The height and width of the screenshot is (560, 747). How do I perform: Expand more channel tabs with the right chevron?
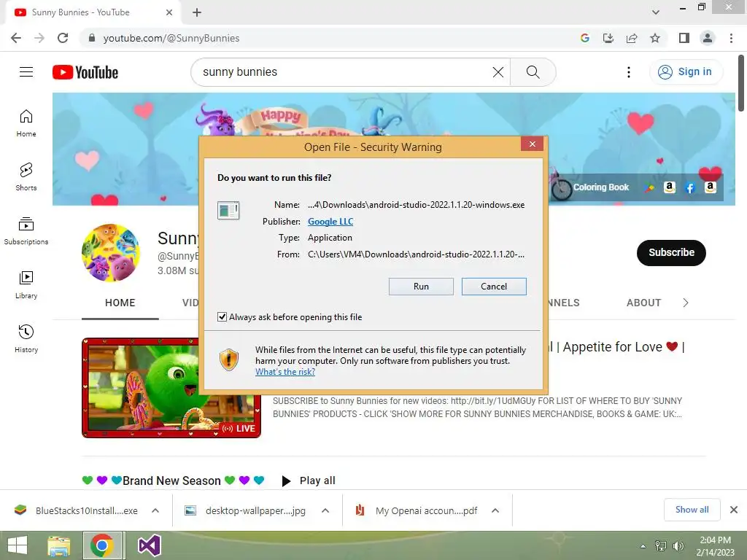(x=685, y=303)
